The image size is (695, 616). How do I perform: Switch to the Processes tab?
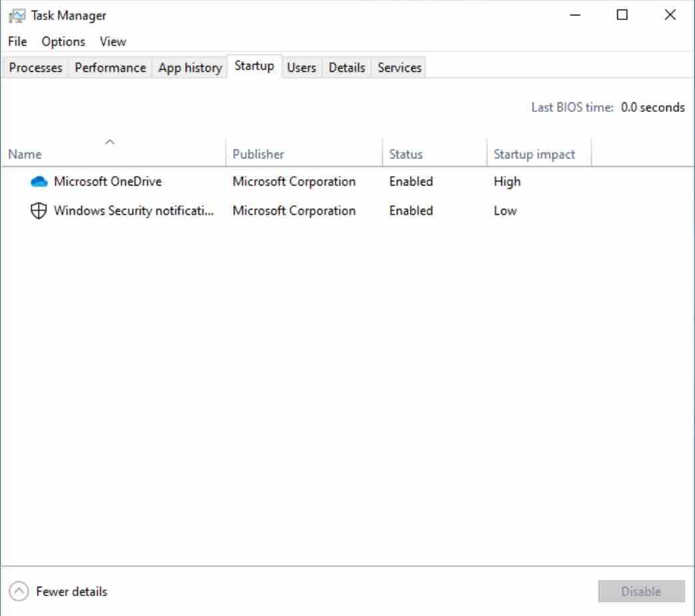click(35, 67)
